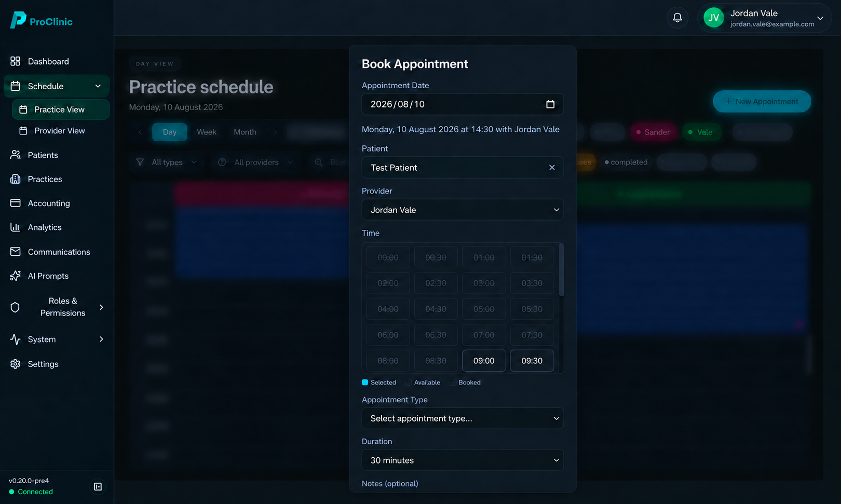Image resolution: width=841 pixels, height=504 pixels.
Task: Open the date picker calendar icon
Action: [550, 104]
